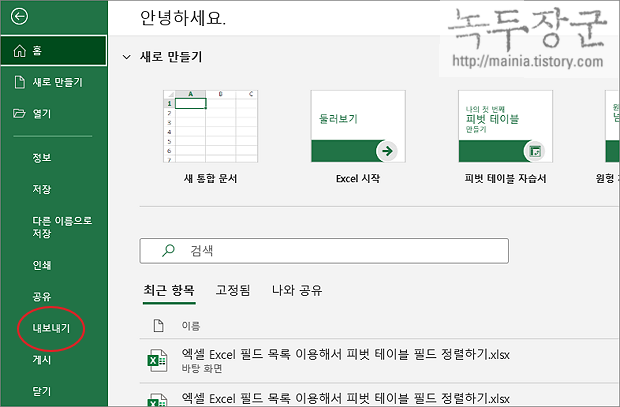This screenshot has height=407, width=620.
Task: Click the pivot table icon on template card
Action: (535, 151)
